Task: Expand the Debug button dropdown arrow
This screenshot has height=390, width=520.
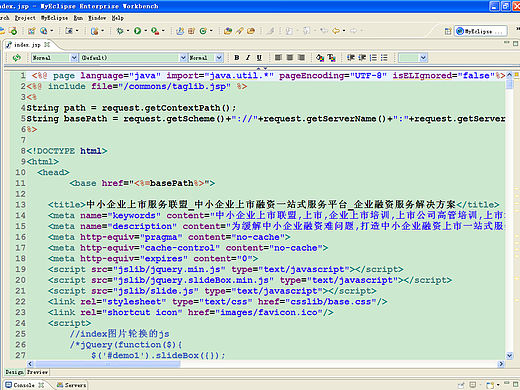Action: click(x=128, y=31)
